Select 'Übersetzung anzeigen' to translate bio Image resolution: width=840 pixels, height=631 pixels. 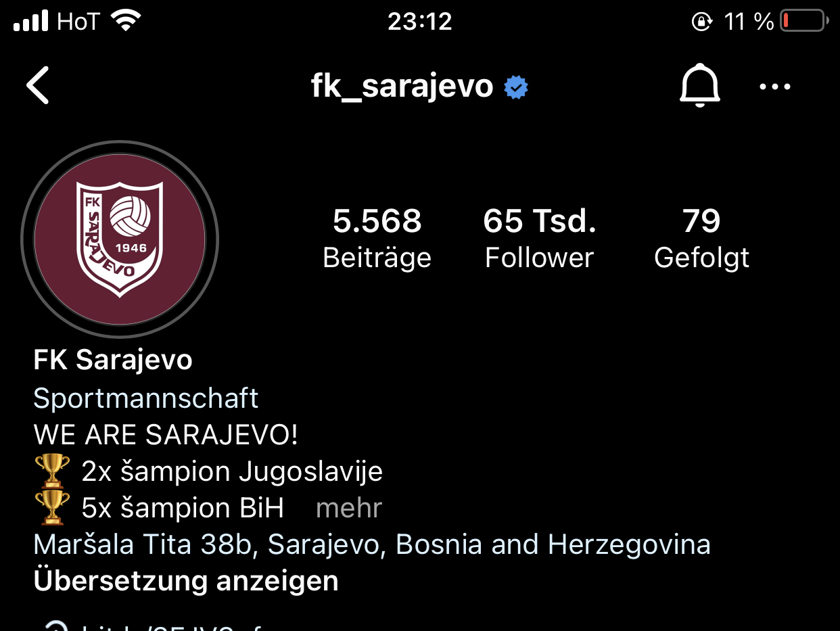click(186, 581)
